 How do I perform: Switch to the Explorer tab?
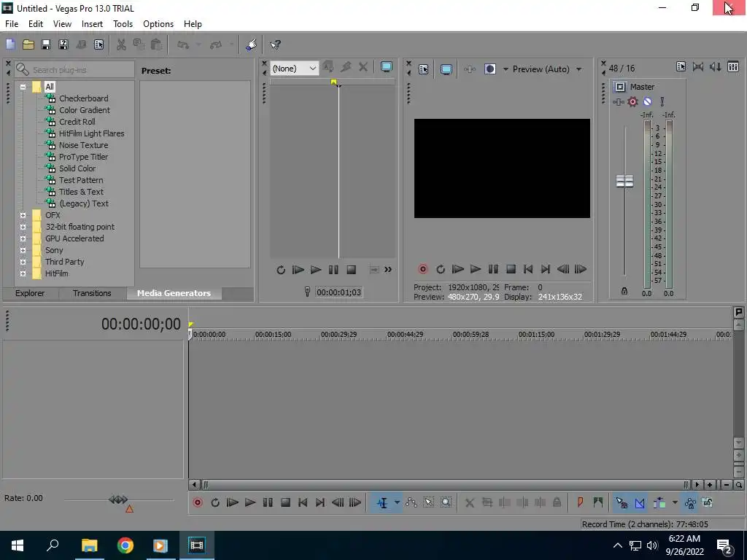coord(29,293)
